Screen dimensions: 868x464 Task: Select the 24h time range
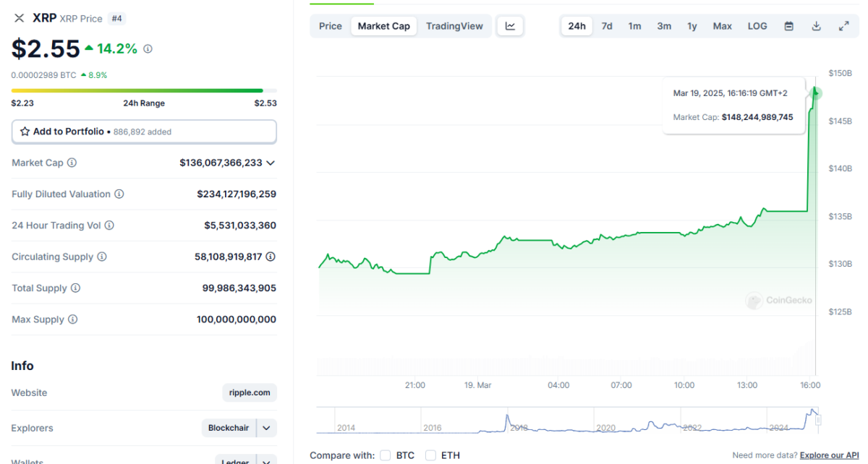tap(576, 26)
